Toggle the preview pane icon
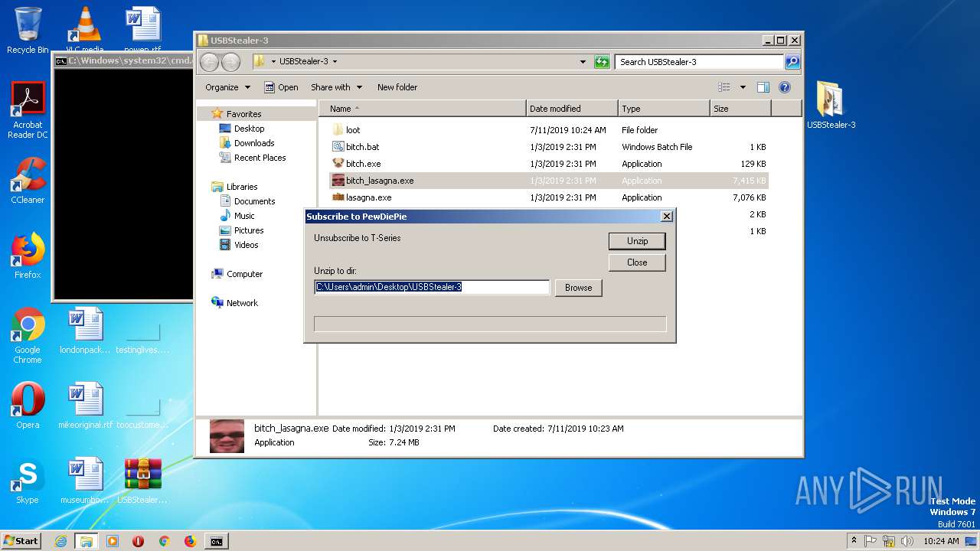This screenshot has height=551, width=980. (x=763, y=87)
